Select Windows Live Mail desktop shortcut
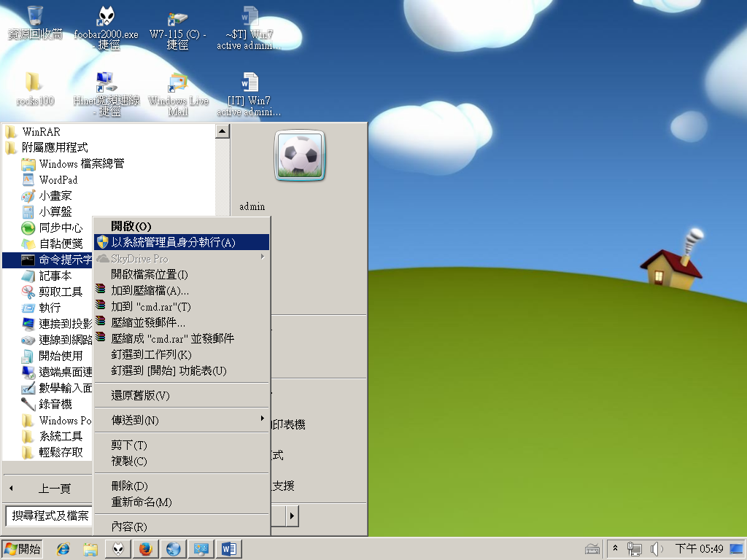The image size is (747, 560). pos(178,94)
